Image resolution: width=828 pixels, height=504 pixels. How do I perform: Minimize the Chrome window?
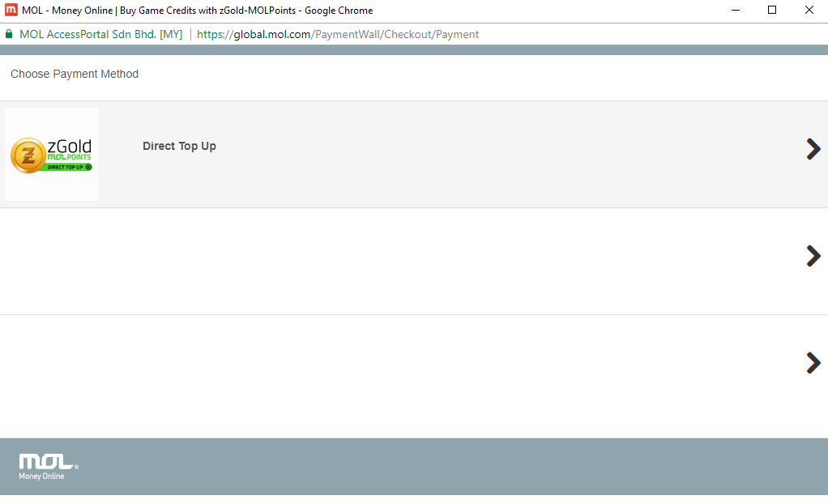[735, 10]
